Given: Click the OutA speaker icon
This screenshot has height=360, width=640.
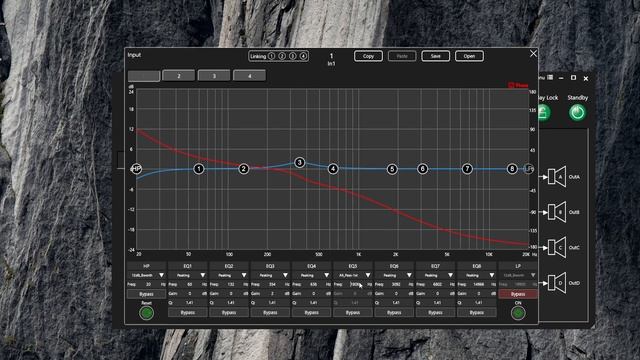Looking at the screenshot, I should pyautogui.click(x=557, y=177).
